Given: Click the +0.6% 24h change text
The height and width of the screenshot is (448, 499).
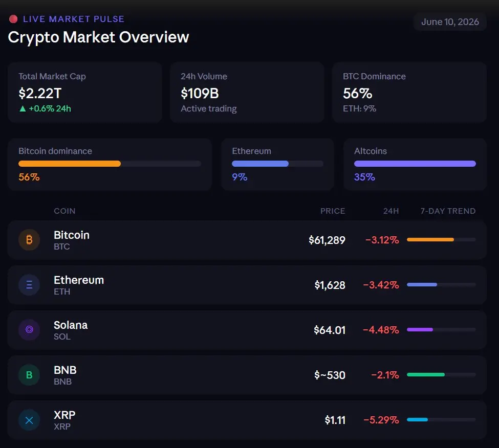Looking at the screenshot, I should click(x=50, y=109).
